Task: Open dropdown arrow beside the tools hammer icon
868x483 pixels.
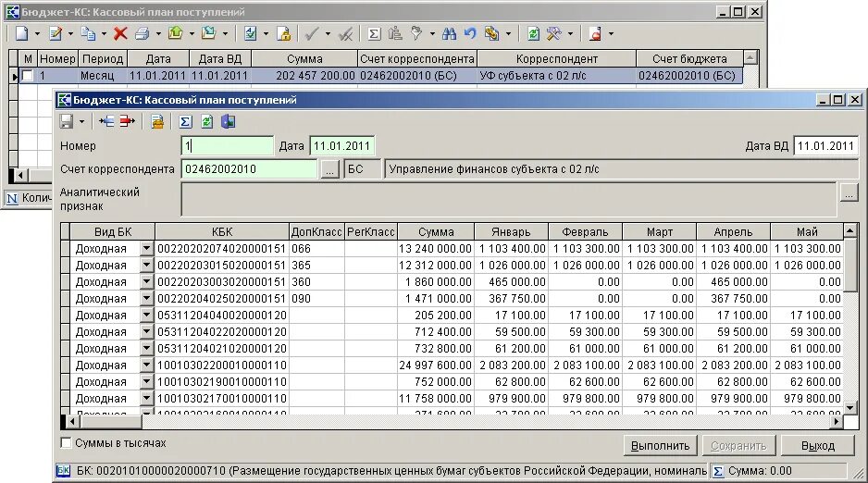Action: (x=570, y=34)
